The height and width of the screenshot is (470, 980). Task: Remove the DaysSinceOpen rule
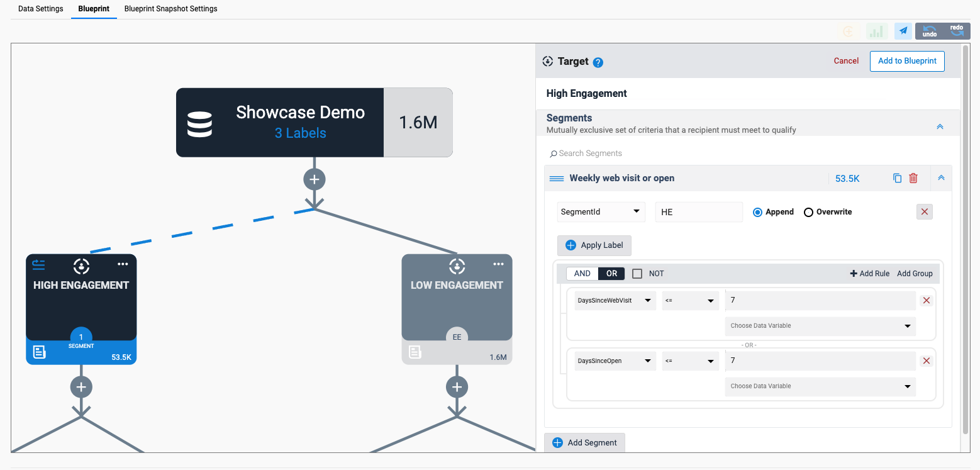(926, 361)
